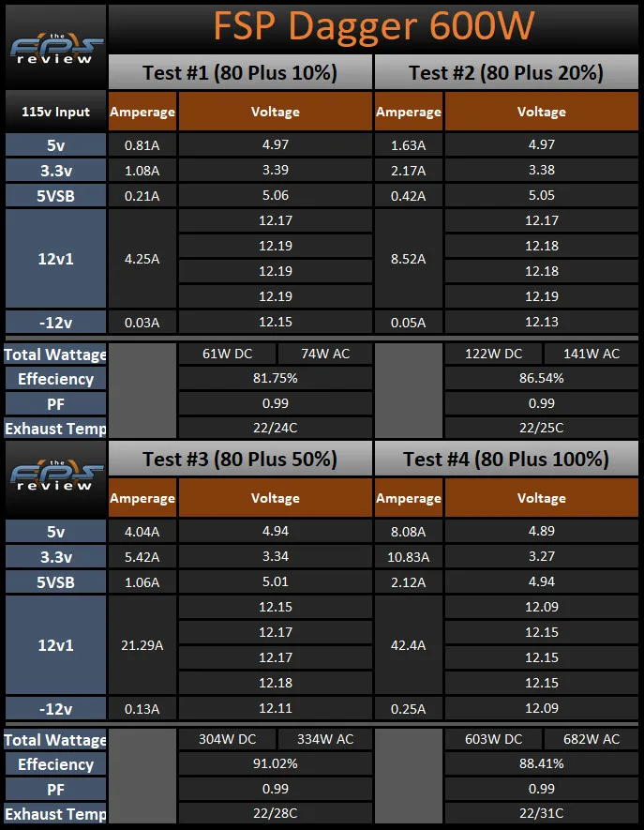Click the 81.75% efficiency value
Screen dimensions: 644x830
pos(276,379)
